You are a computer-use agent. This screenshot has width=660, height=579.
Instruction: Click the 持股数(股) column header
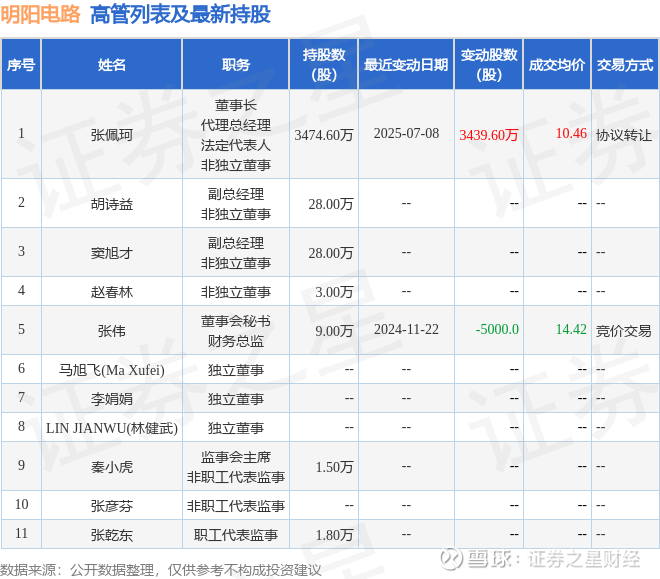[324, 64]
